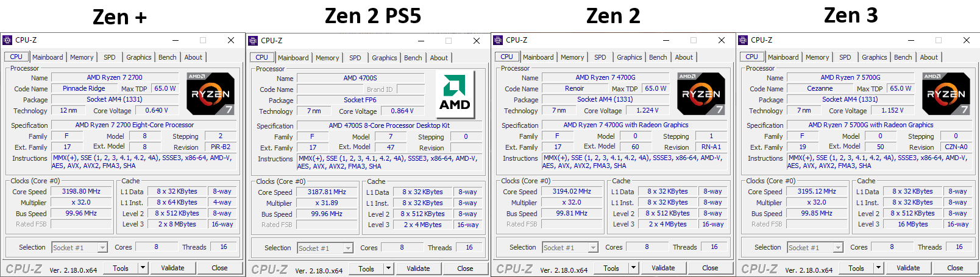Open the Tools dropdown arrow in the Ryzen 7 5700G window
This screenshot has width=980, height=277.
(x=878, y=268)
